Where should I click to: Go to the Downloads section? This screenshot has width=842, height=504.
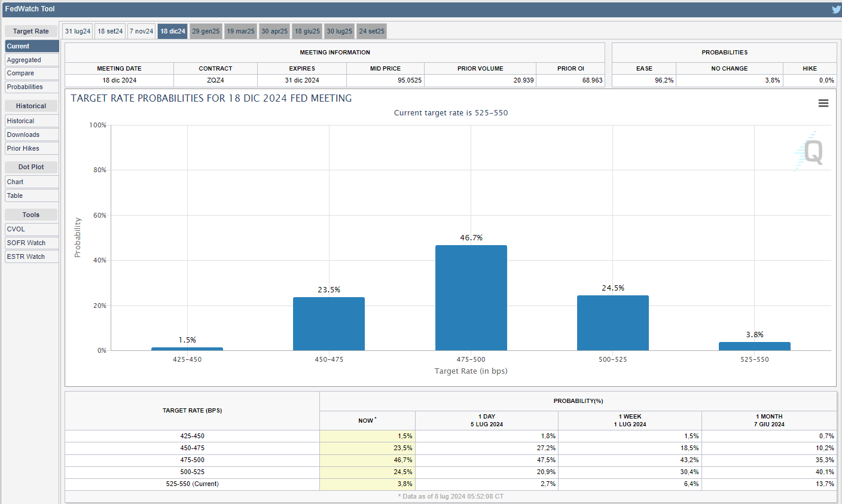point(32,135)
